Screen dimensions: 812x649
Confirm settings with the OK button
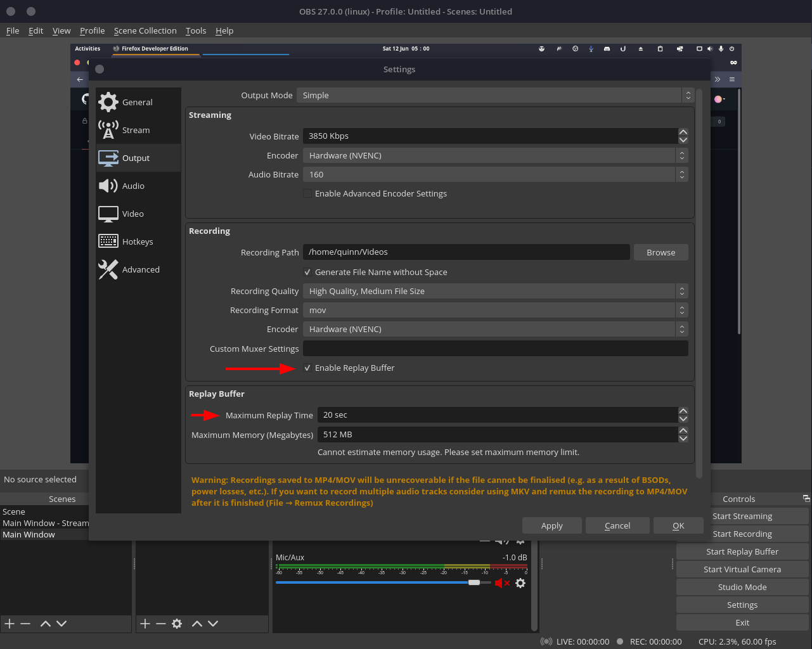[x=678, y=525]
